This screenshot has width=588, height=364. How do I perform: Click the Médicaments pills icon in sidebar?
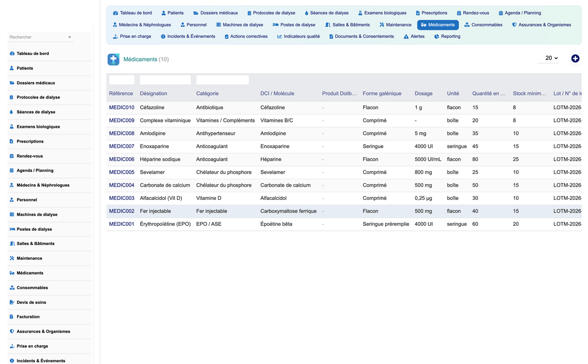coord(12,273)
